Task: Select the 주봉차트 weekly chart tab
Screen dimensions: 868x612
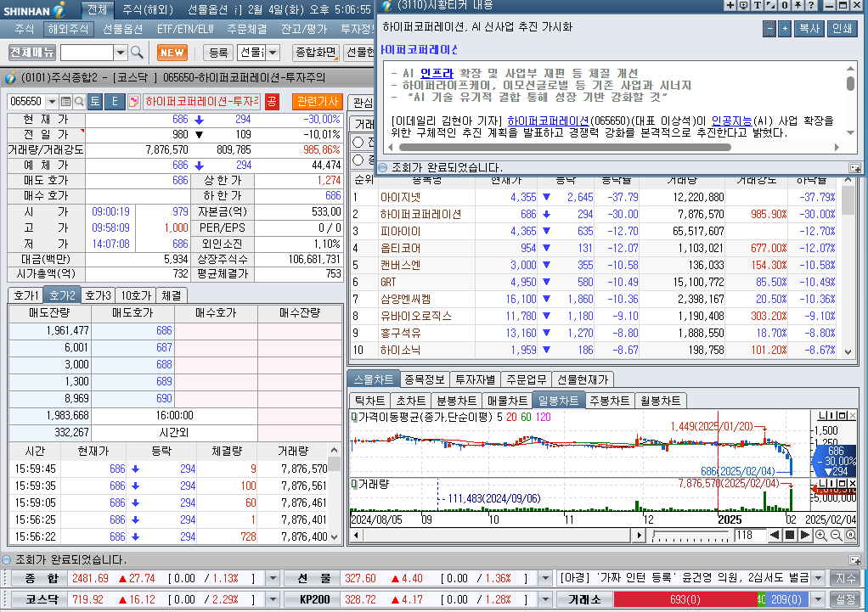Action: tap(610, 400)
